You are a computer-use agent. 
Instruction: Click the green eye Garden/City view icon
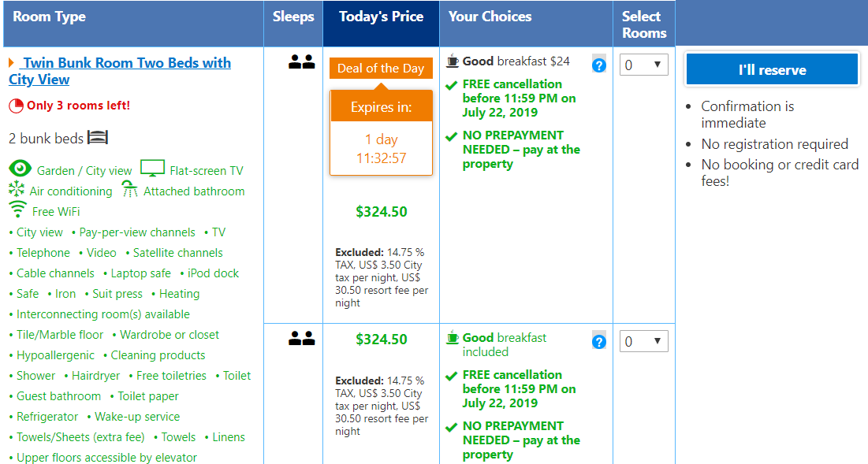pos(20,168)
